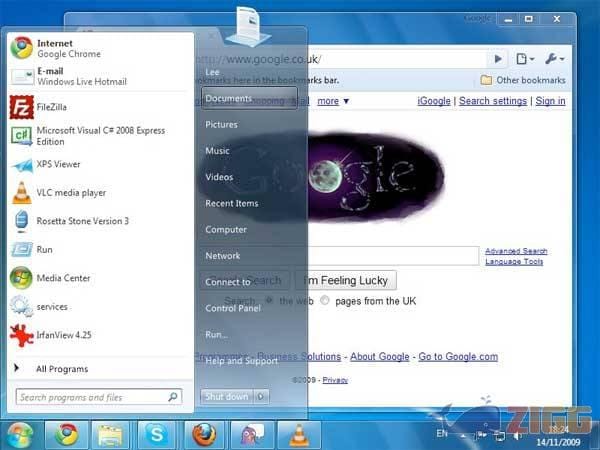This screenshot has width=600, height=450.
Task: Open Rosetta Stone Version 3
Action: pos(99,221)
